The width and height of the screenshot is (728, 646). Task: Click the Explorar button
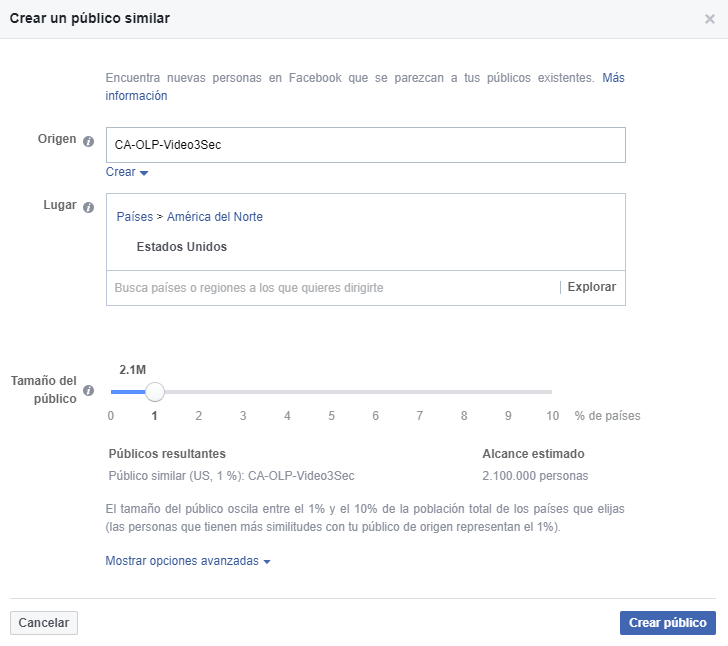tap(592, 287)
